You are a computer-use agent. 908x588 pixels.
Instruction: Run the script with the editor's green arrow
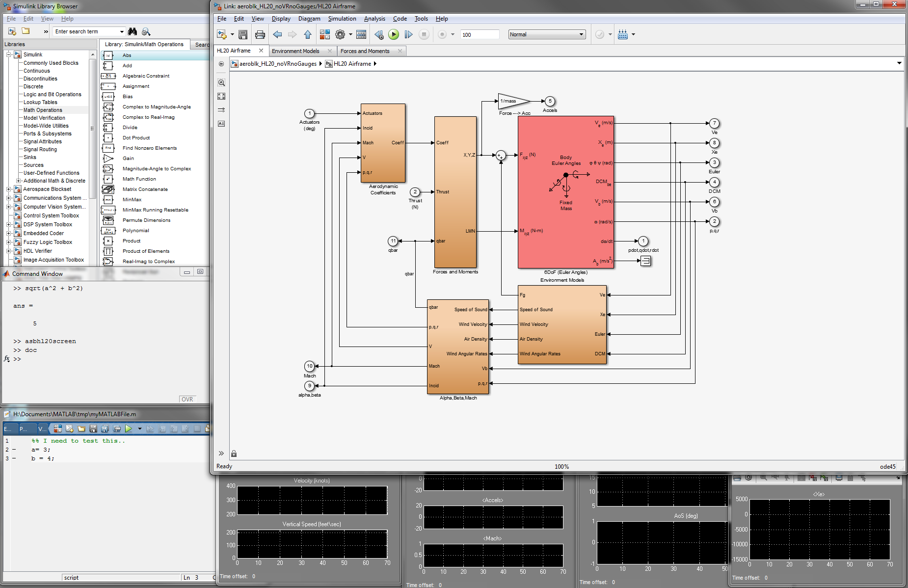129,428
